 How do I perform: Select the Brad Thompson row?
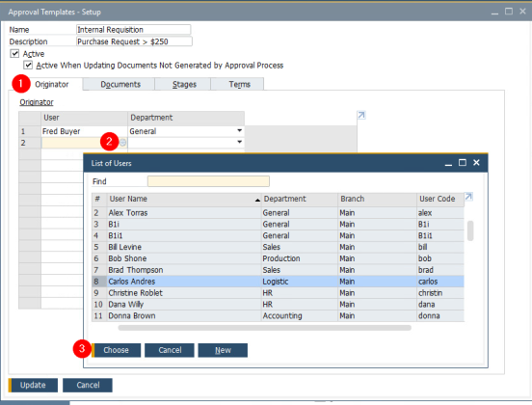278,270
